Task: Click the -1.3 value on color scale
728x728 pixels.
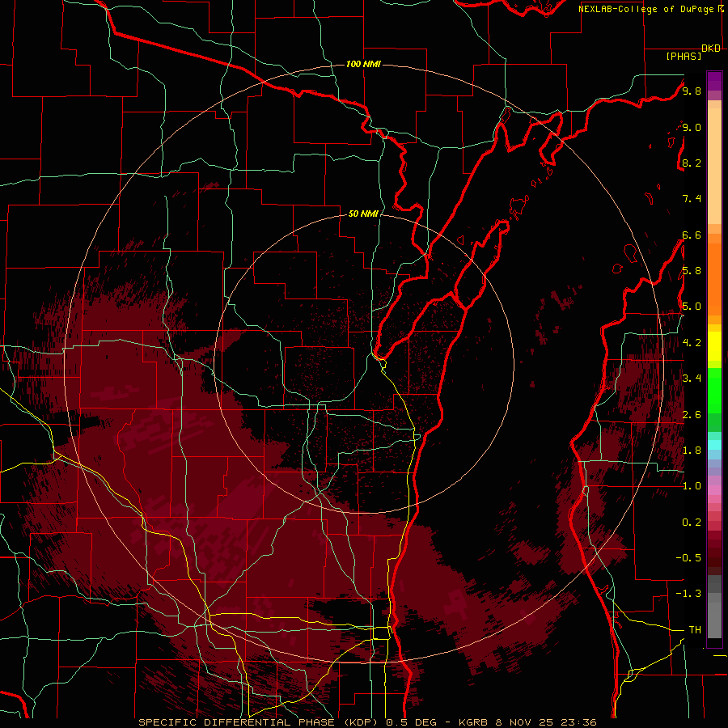Action: point(688,594)
